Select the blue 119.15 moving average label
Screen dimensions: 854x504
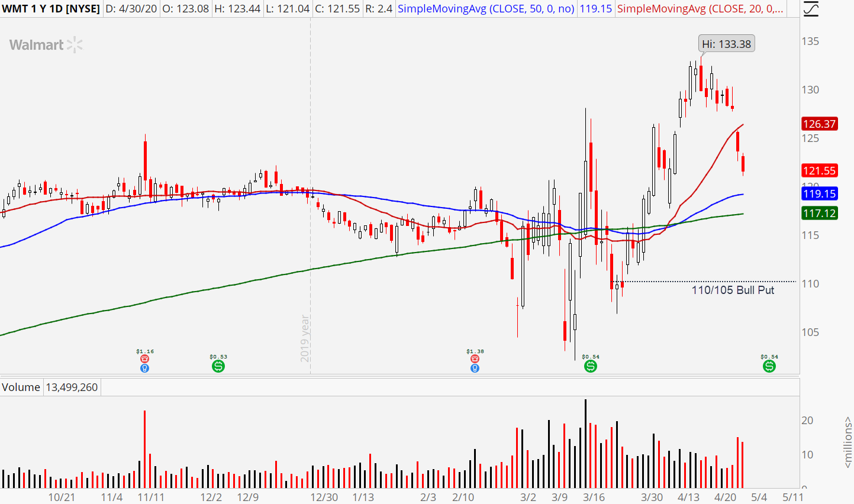point(820,193)
